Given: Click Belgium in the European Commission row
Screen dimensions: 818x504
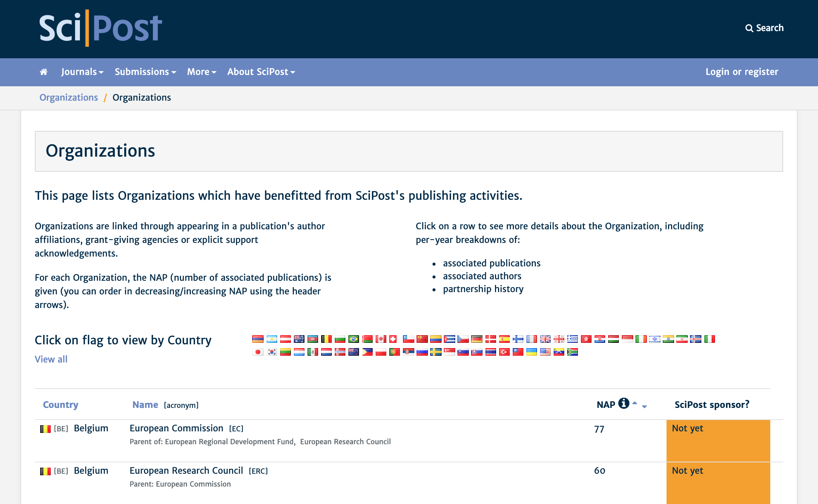Looking at the screenshot, I should coord(91,428).
